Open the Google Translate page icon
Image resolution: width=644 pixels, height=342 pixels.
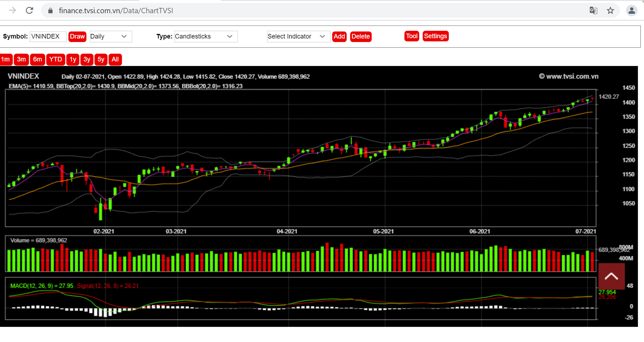click(x=593, y=10)
